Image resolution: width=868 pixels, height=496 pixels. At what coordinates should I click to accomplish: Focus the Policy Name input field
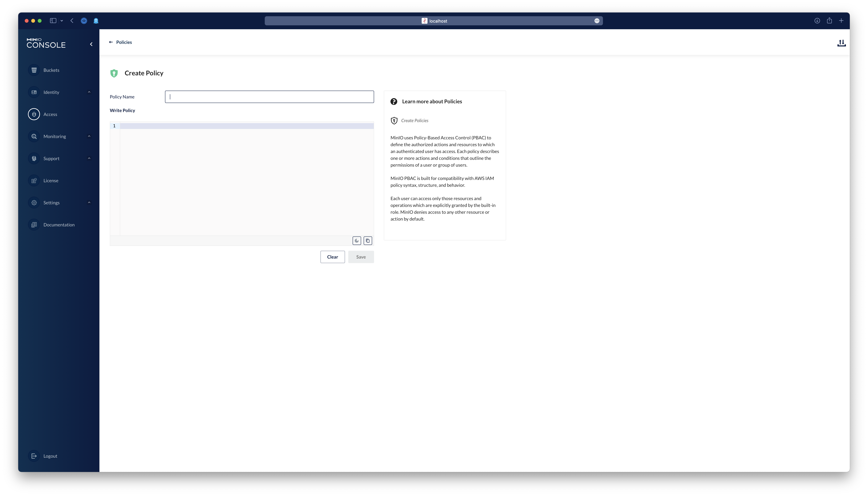[x=269, y=97]
